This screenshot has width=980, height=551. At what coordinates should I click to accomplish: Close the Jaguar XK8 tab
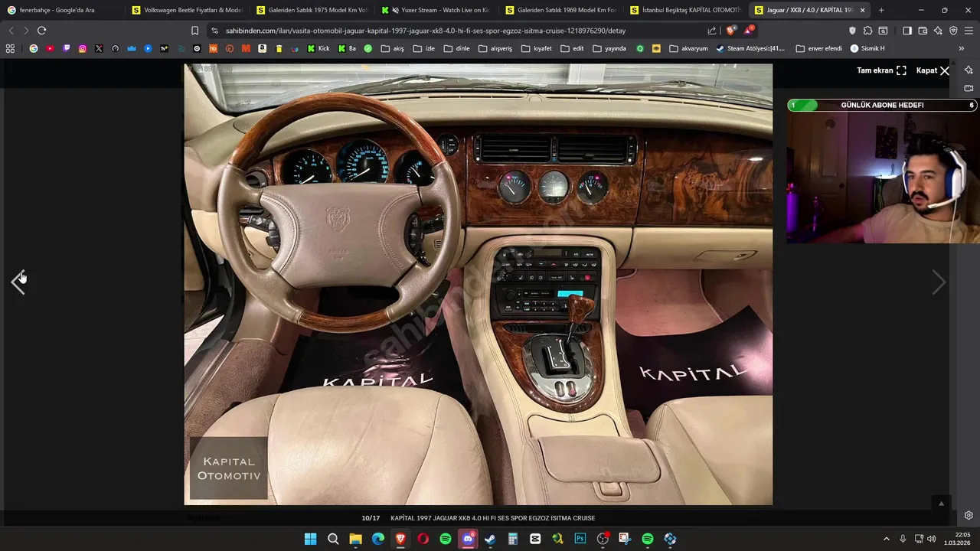863,10
